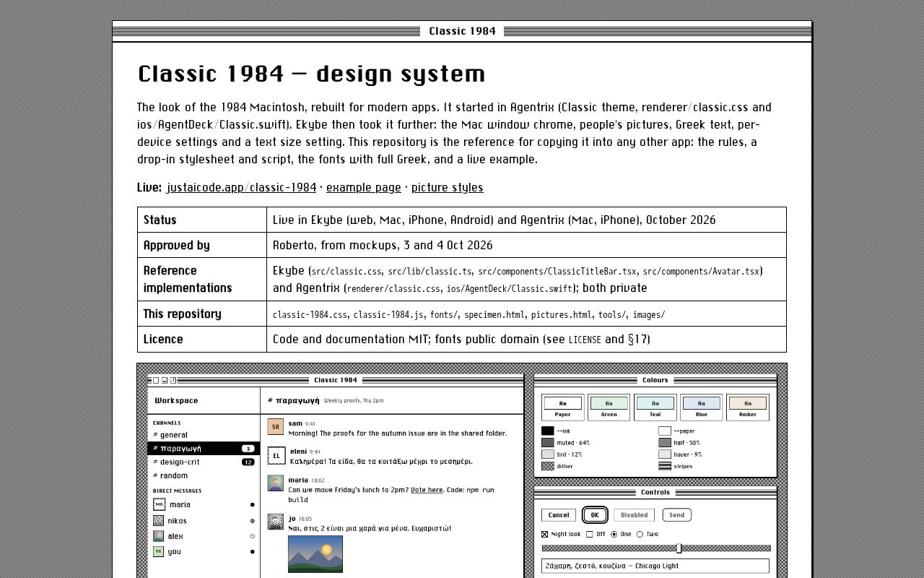The height and width of the screenshot is (578, 924).
Task: Click the 'Approved by' table cell
Action: 202,245
